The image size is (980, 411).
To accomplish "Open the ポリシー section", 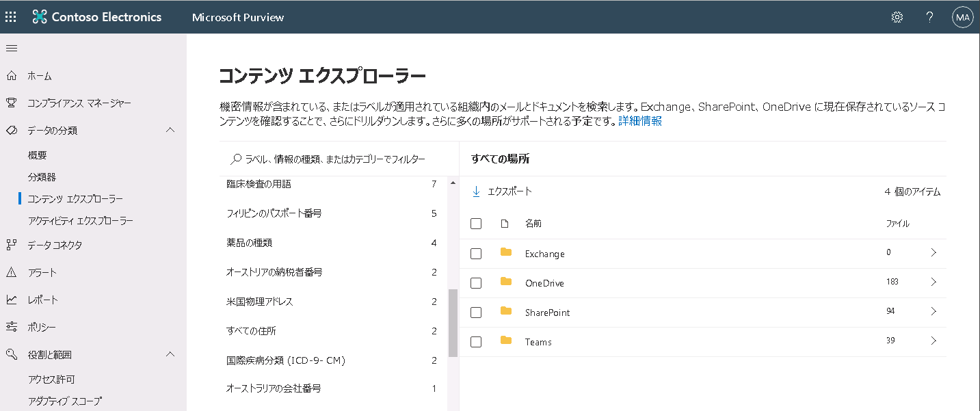I will pos(41,327).
